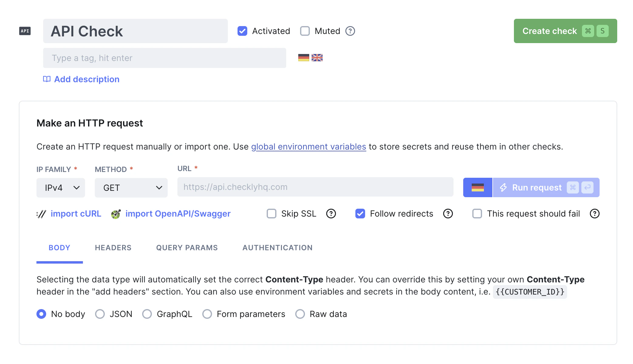This screenshot has height=364, width=633.
Task: Switch to the HEADERS tab
Action: tap(113, 248)
